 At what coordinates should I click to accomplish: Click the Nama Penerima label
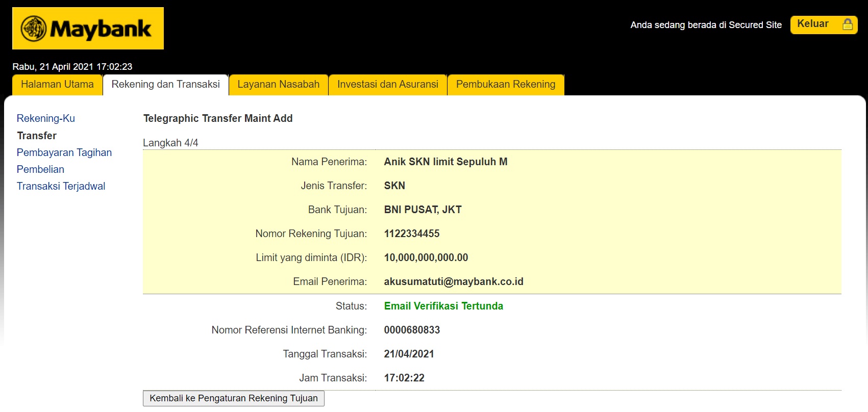click(329, 162)
